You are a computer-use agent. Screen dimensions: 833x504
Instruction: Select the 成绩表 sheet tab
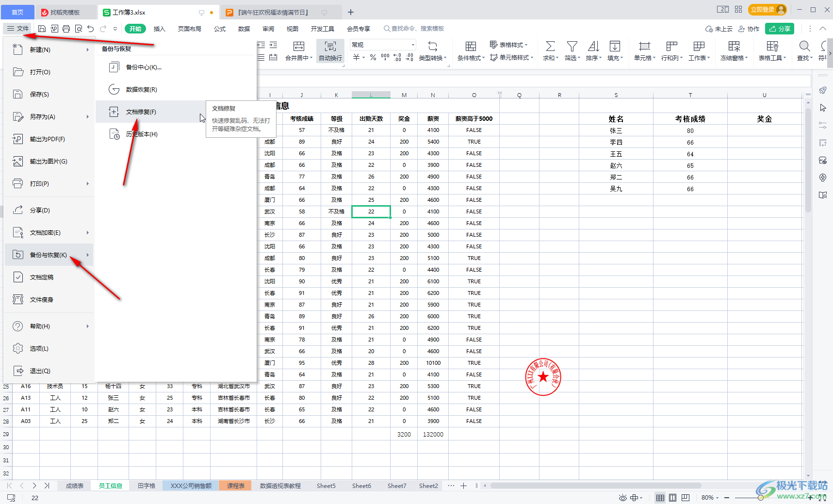click(75, 486)
